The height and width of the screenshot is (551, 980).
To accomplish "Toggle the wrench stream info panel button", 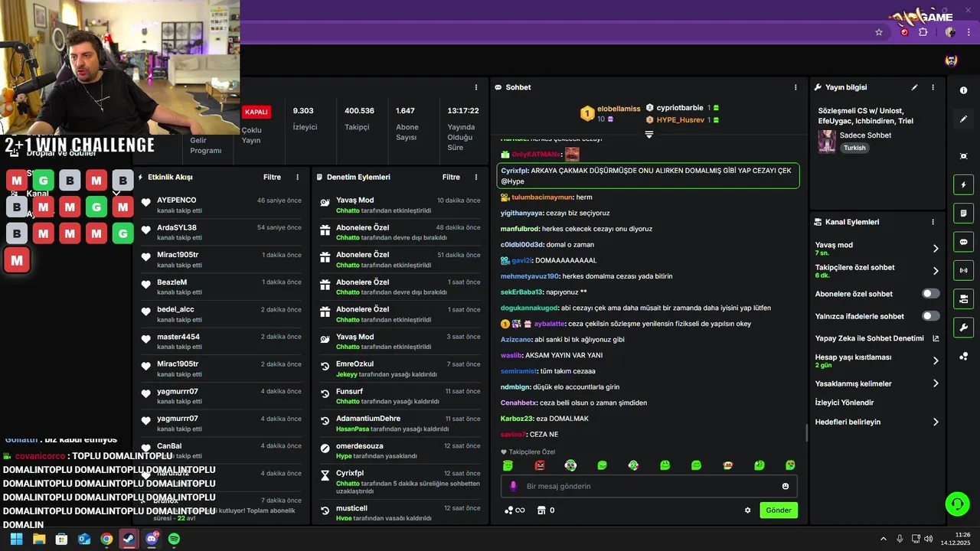I will point(963,328).
